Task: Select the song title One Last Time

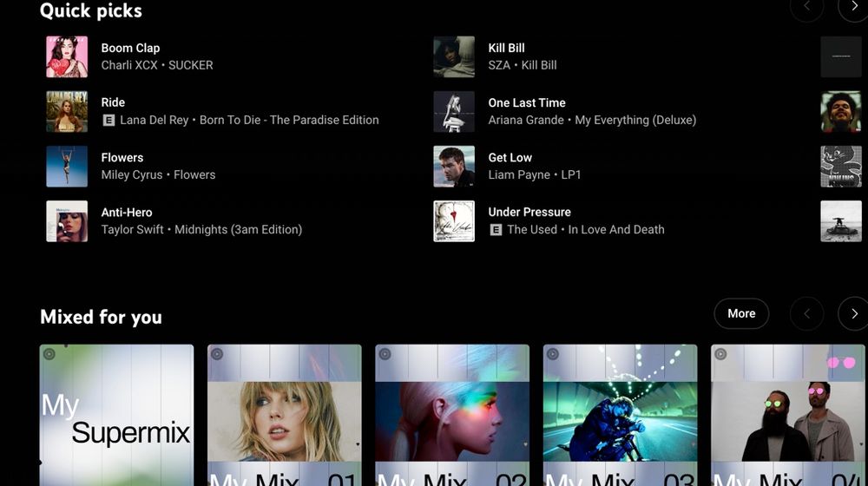Action: click(x=527, y=103)
